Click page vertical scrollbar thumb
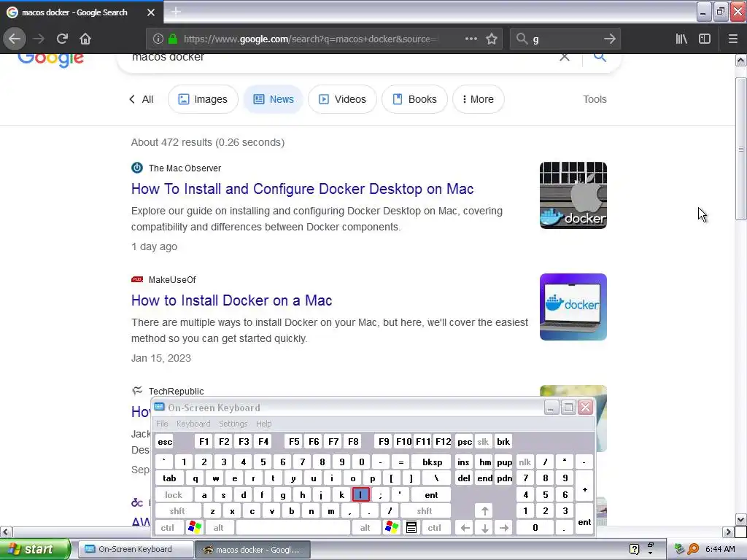 click(740, 147)
